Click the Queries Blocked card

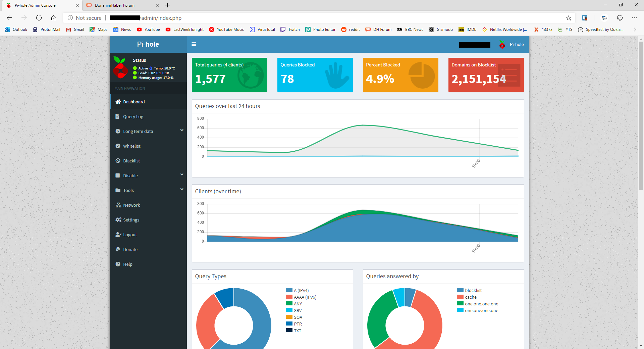tap(315, 75)
